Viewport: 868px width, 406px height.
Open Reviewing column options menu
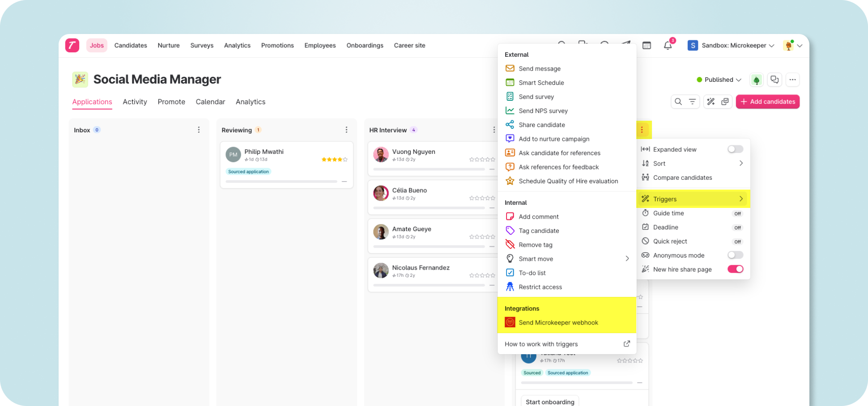pyautogui.click(x=346, y=130)
